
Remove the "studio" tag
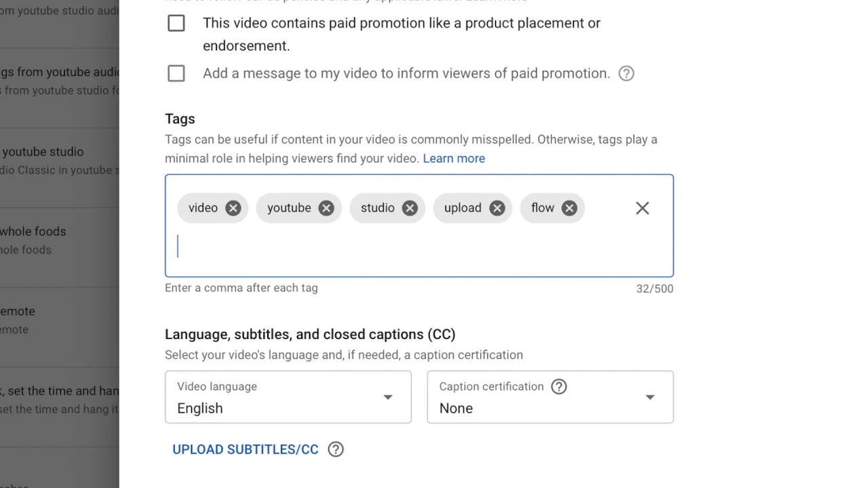click(410, 208)
